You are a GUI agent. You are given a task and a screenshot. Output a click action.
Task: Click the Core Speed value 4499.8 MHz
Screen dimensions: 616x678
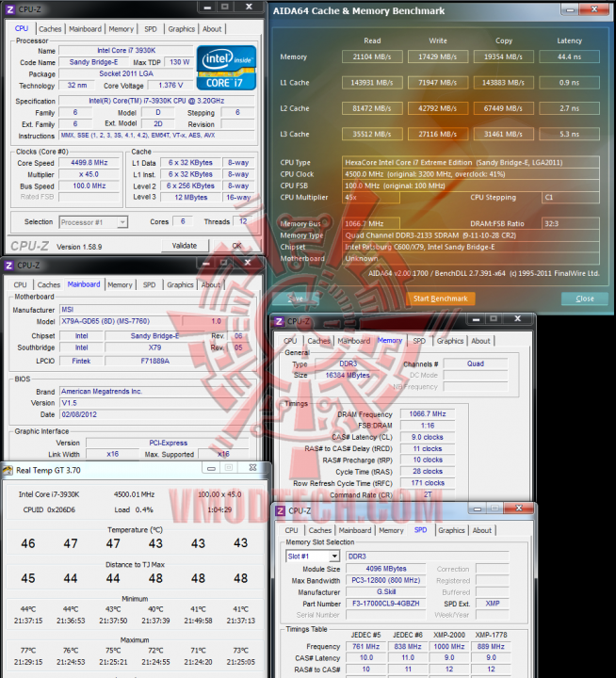point(89,163)
